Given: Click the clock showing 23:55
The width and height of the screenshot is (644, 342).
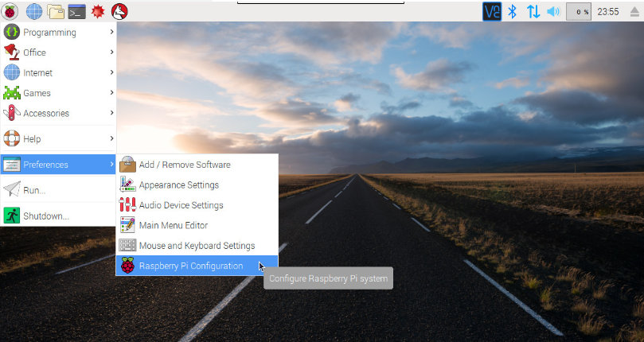Looking at the screenshot, I should pos(608,11).
